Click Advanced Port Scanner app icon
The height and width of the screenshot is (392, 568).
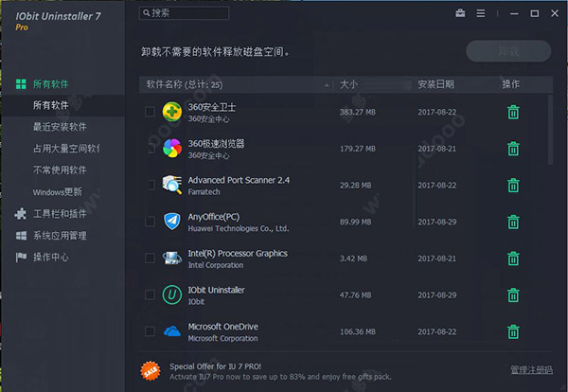(x=171, y=185)
